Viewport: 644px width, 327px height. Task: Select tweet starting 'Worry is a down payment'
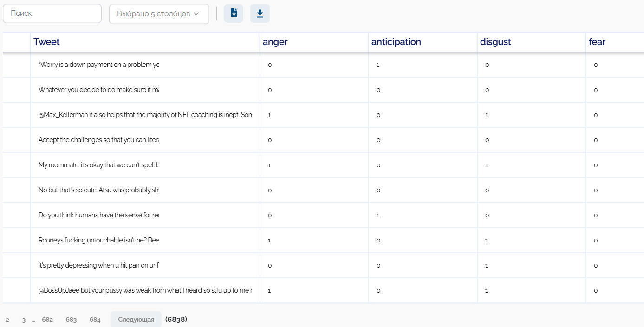(x=145, y=65)
